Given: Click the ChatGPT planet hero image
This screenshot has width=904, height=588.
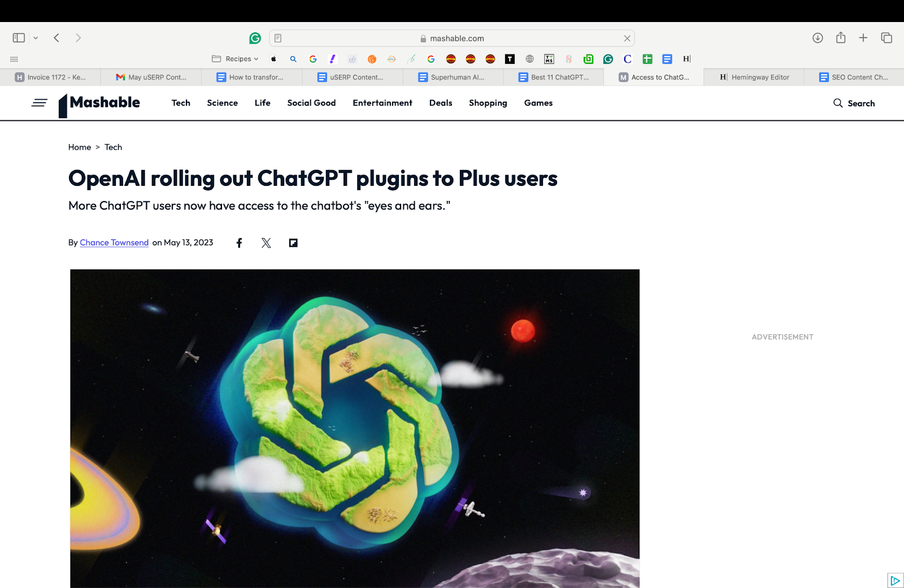Looking at the screenshot, I should coord(355,428).
